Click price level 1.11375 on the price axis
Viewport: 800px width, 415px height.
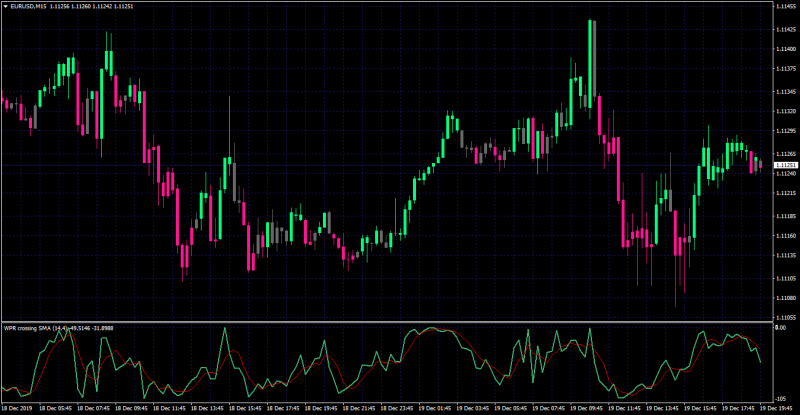[786, 68]
